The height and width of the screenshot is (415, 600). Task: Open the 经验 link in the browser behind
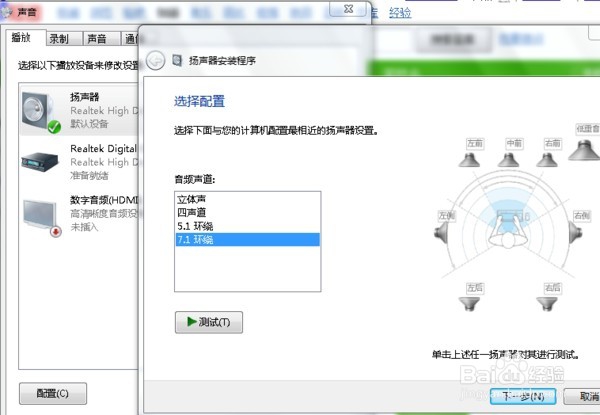click(400, 13)
